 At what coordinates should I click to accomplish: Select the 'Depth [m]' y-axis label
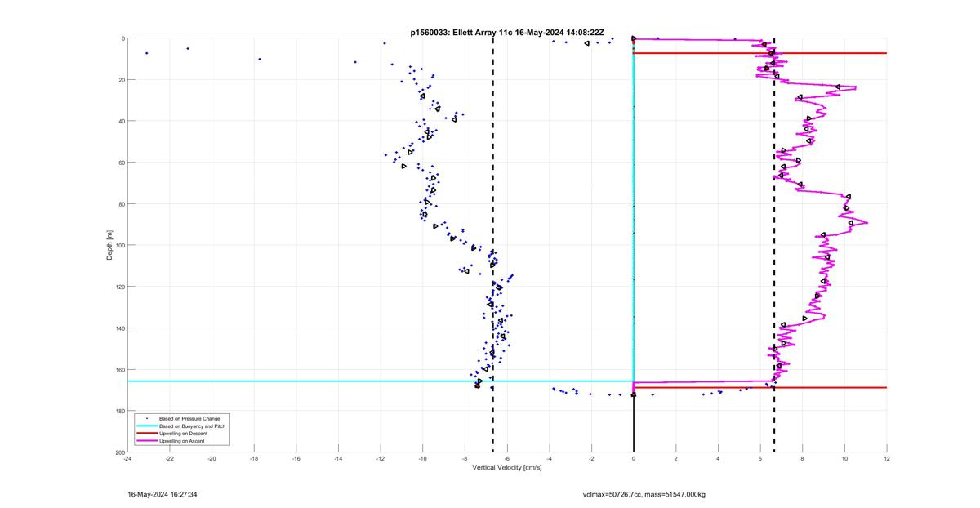click(109, 245)
